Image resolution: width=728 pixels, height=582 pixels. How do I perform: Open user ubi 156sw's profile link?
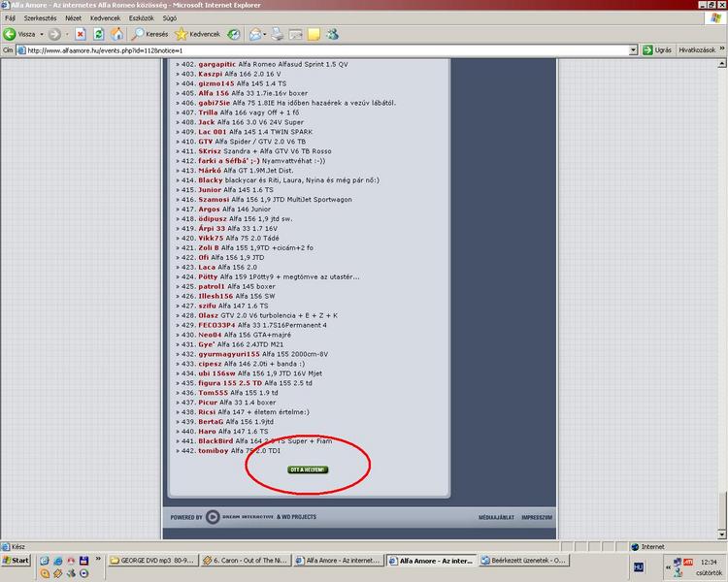[216, 373]
